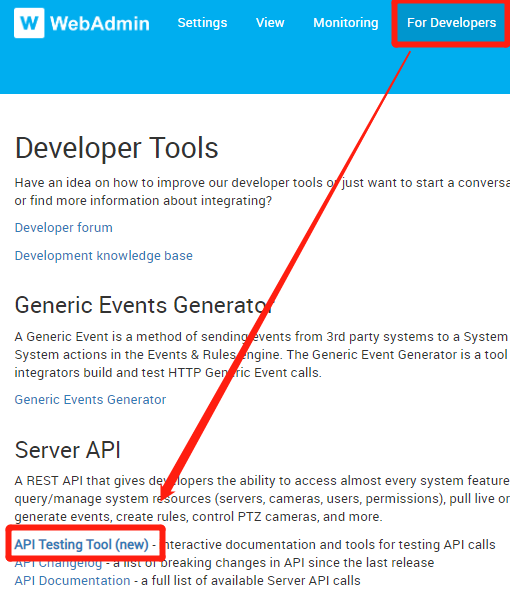Open the Generic Events Generator link
This screenshot has height=611, width=510.
tap(90, 400)
